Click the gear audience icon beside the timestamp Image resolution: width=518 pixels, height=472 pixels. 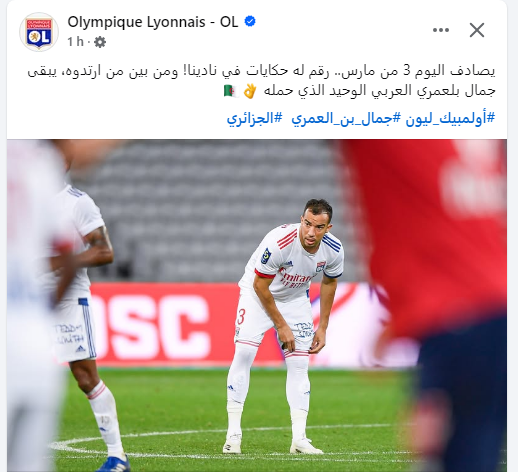tap(100, 42)
